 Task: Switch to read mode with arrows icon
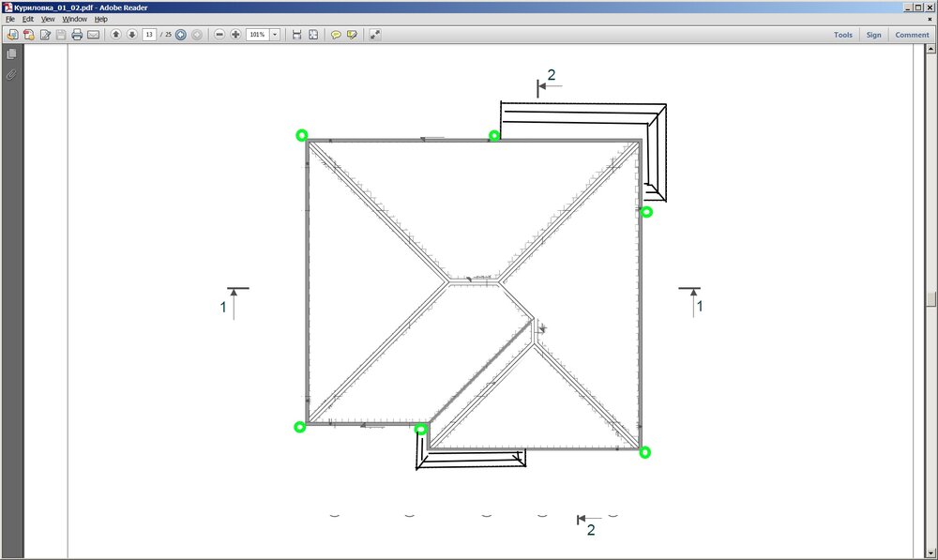click(374, 35)
